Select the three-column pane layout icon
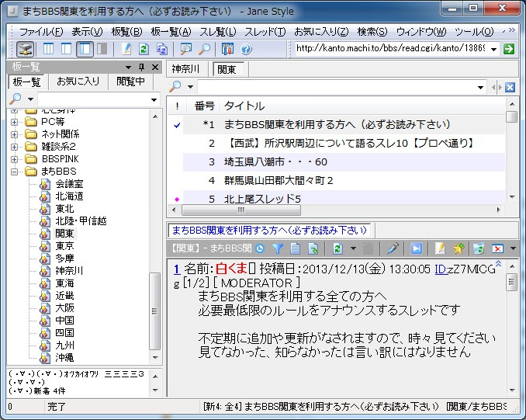 click(48, 49)
